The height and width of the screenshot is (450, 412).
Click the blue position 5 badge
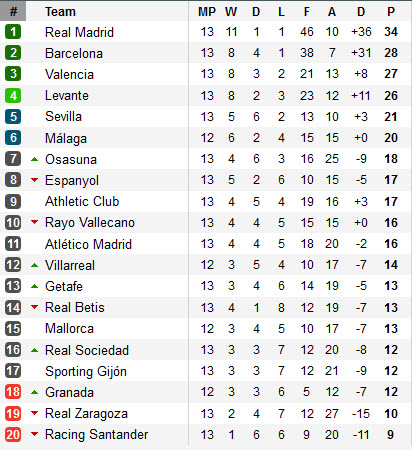13,117
